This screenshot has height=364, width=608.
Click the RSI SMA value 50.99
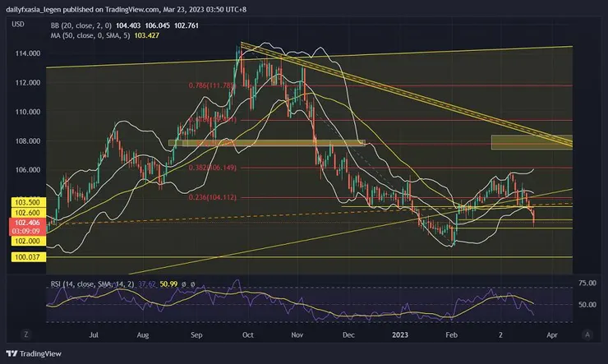pyautogui.click(x=168, y=284)
